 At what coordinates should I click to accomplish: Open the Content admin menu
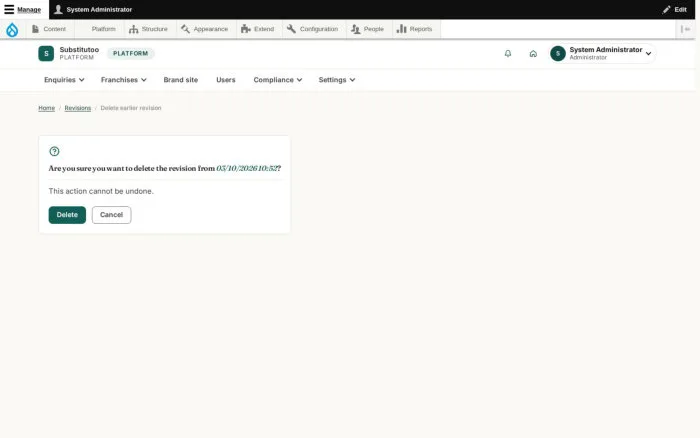pos(49,29)
